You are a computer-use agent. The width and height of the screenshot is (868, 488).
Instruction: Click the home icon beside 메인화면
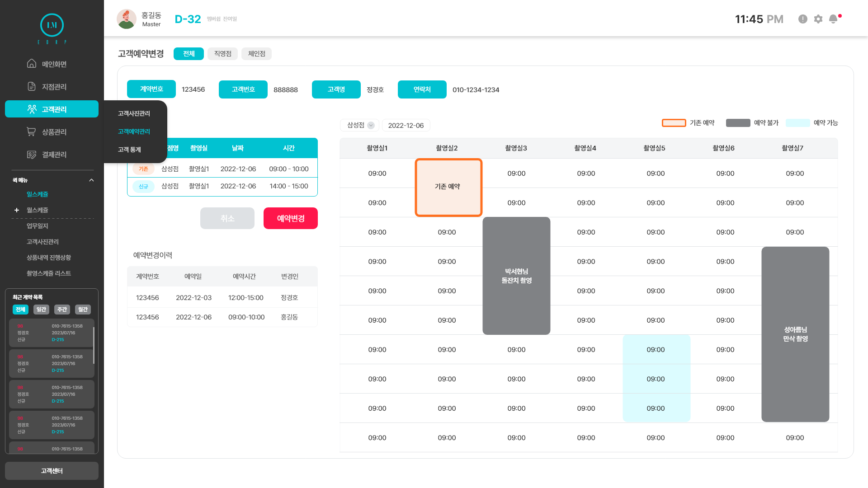pyautogui.click(x=31, y=64)
